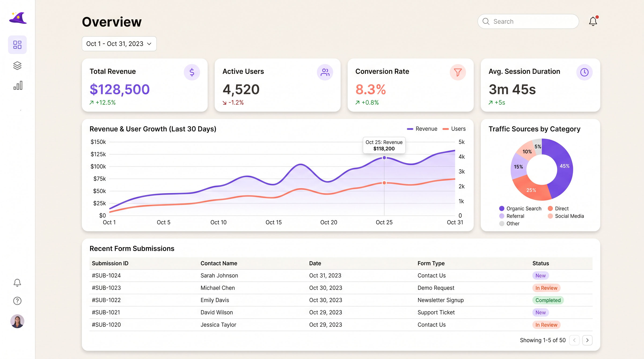Open the help question mark icon
The height and width of the screenshot is (359, 644).
point(17,301)
